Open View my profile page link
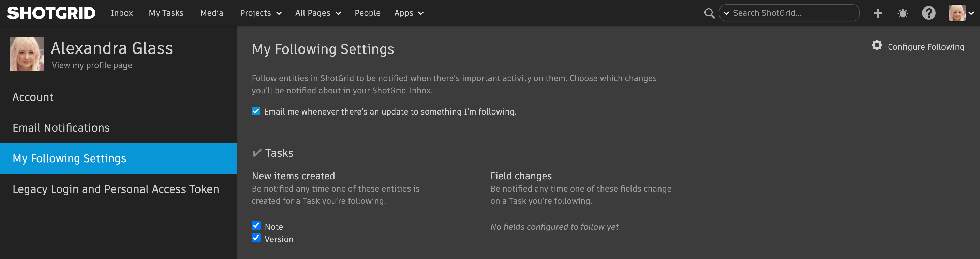 [92, 65]
